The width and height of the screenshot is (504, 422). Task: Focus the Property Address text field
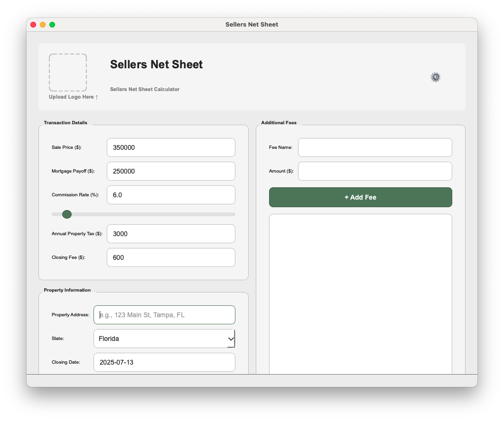point(164,315)
